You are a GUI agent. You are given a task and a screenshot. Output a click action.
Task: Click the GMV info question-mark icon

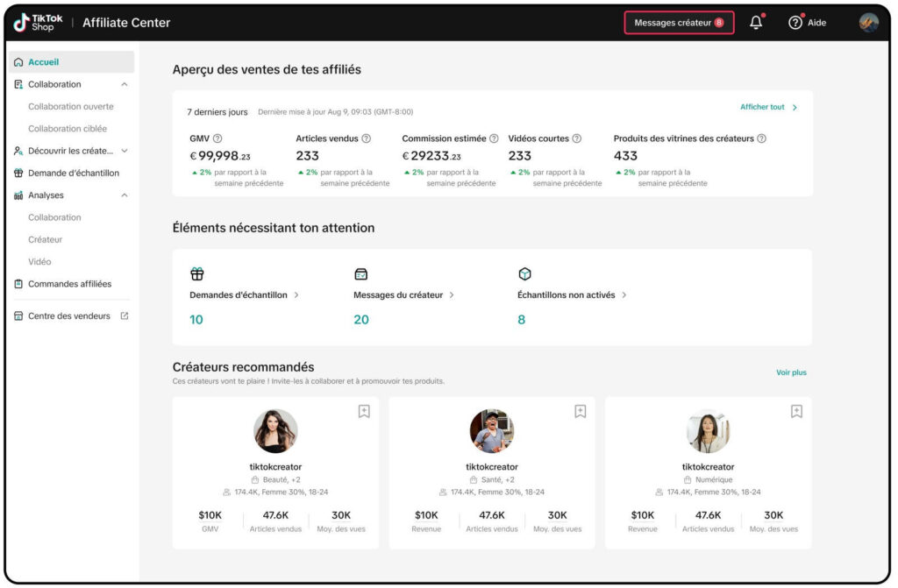(217, 138)
